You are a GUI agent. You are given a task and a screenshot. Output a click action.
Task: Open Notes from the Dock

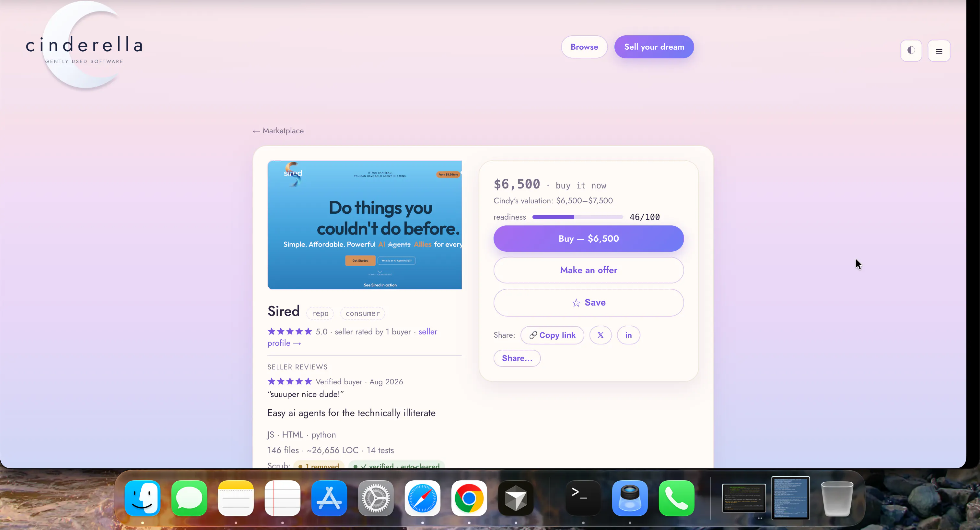tap(236, 498)
